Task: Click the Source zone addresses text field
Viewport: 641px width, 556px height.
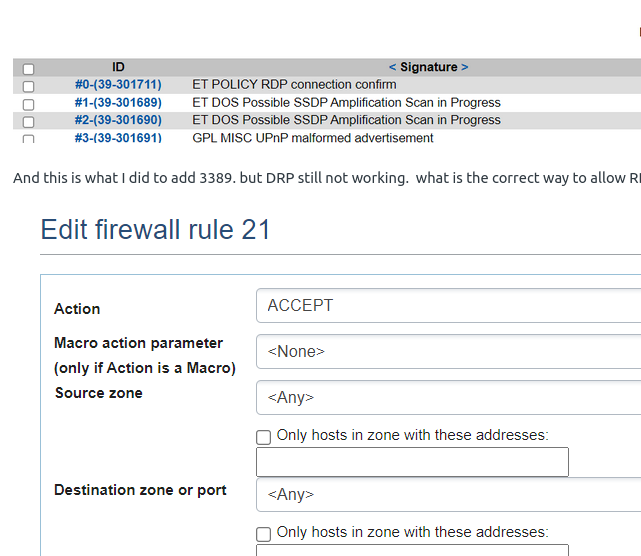Action: coord(412,462)
